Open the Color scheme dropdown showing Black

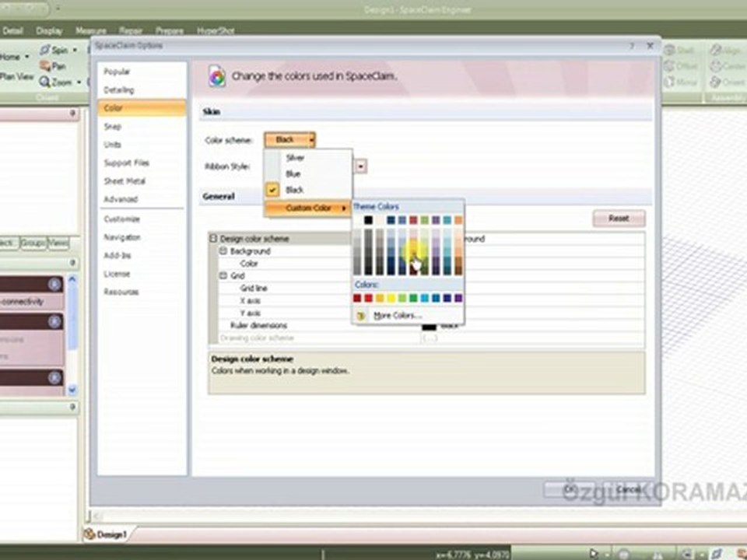tap(289, 140)
